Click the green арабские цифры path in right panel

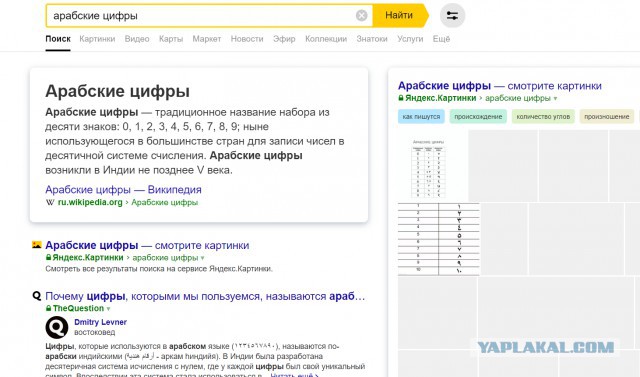518,98
